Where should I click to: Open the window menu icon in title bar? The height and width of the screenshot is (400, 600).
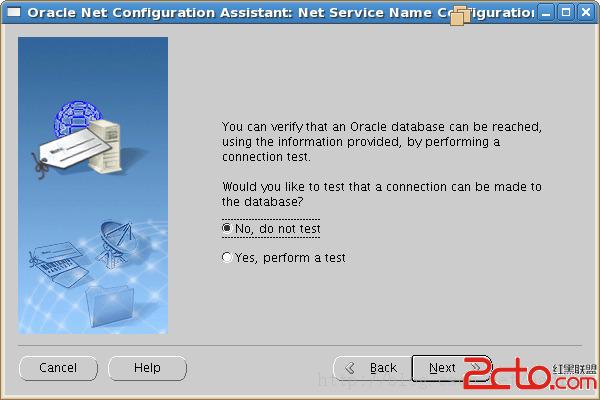pyautogui.click(x=14, y=12)
